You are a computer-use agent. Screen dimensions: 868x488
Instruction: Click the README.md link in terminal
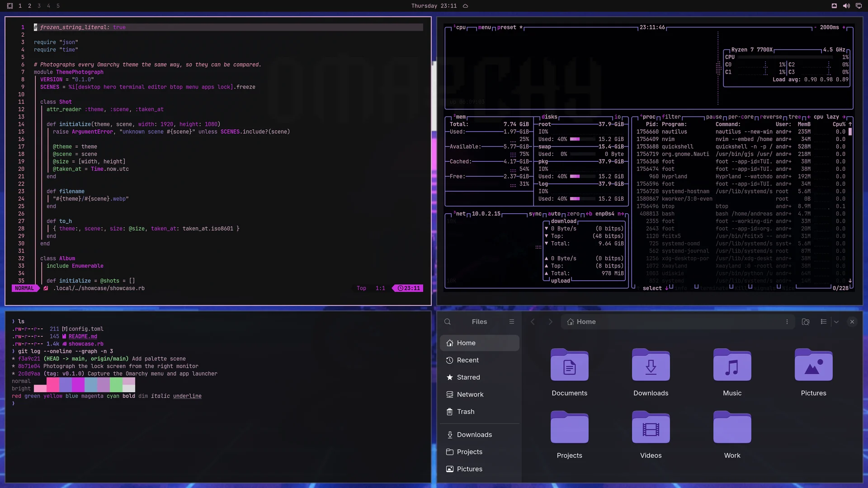tap(83, 337)
